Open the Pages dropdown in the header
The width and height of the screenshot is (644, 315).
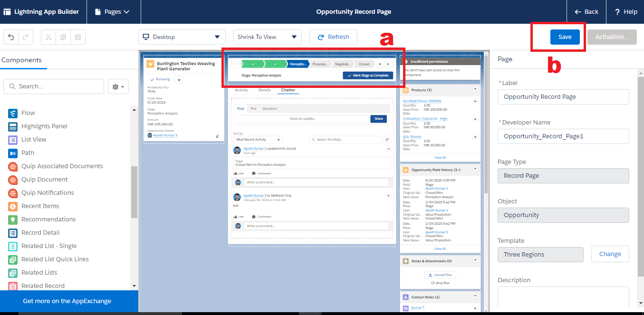pyautogui.click(x=113, y=11)
